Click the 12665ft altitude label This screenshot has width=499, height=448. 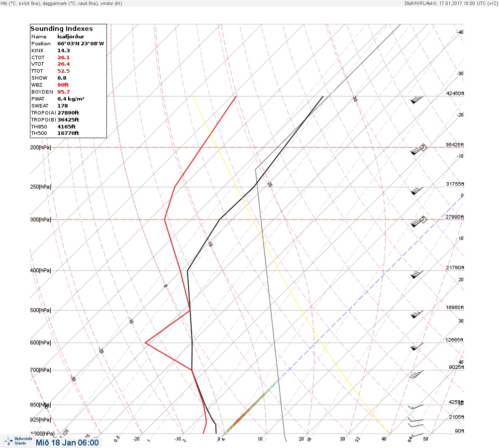[x=454, y=340]
